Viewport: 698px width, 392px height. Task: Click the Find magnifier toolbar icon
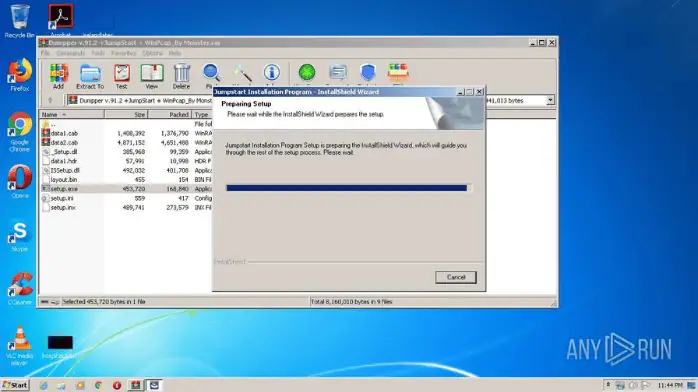tap(211, 73)
